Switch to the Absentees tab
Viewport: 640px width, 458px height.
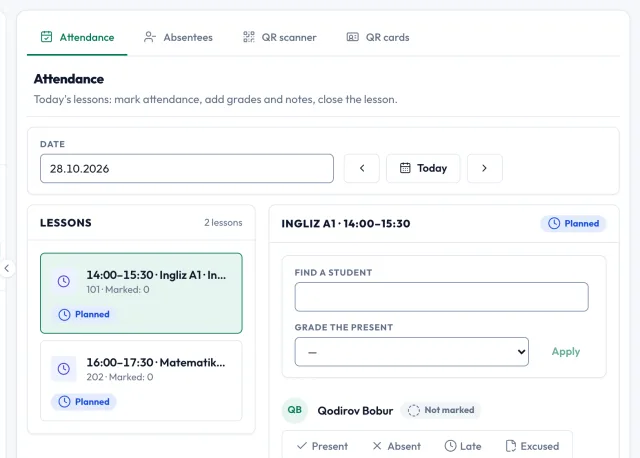point(178,37)
